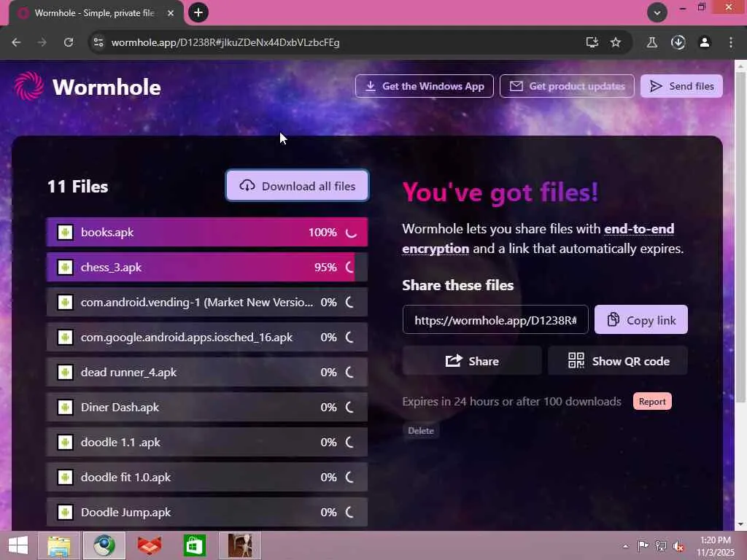The image size is (747, 560).
Task: Open Chrome Labs flask icon
Action: pos(651,42)
